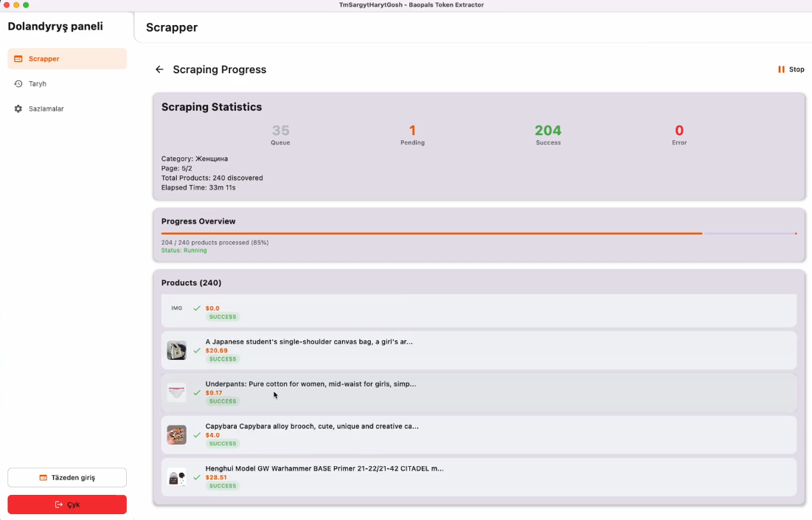Click Total Products: 240 discovered text
Screen dimensions: 812x520
212,178
